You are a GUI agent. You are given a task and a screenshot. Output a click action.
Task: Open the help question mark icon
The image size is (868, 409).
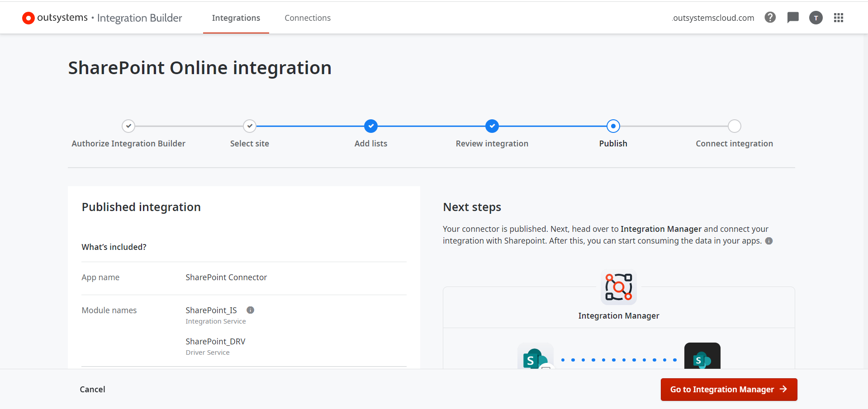tap(770, 18)
